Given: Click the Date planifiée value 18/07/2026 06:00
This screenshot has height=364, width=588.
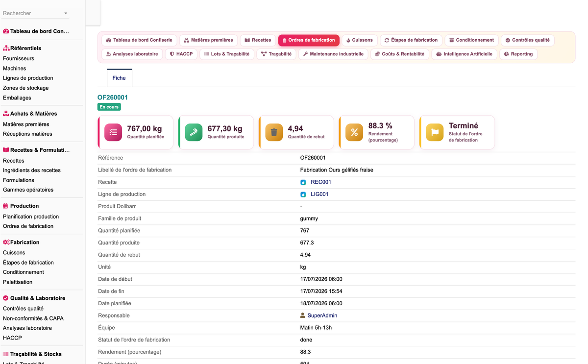Looking at the screenshot, I should [x=321, y=303].
